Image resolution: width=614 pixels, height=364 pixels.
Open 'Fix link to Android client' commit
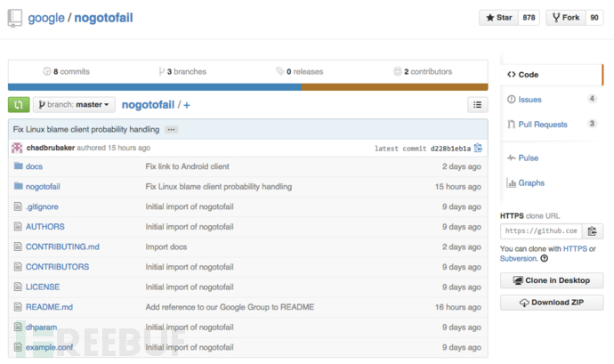[187, 166]
